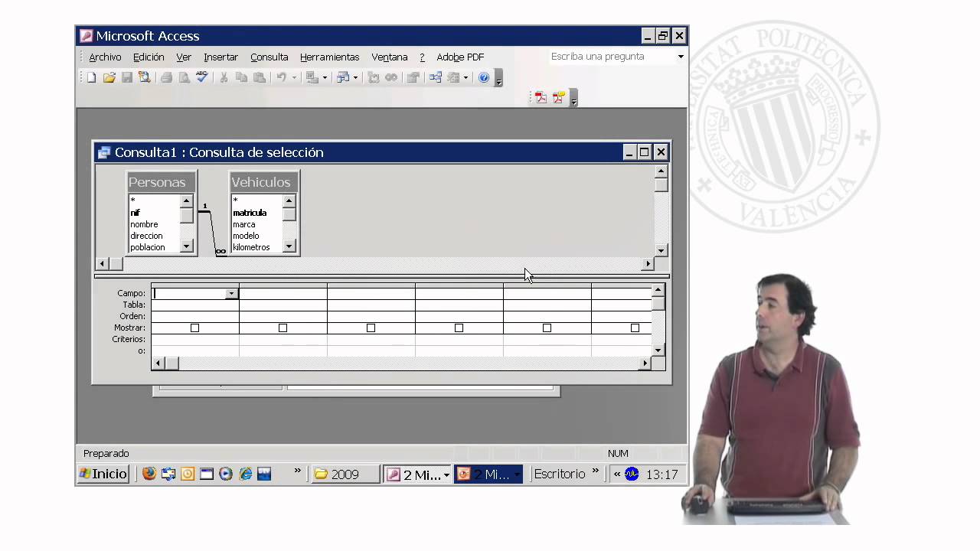This screenshot has height=551, width=980.
Task: Select the 'matricula' field in Vehiculos
Action: click(x=250, y=213)
